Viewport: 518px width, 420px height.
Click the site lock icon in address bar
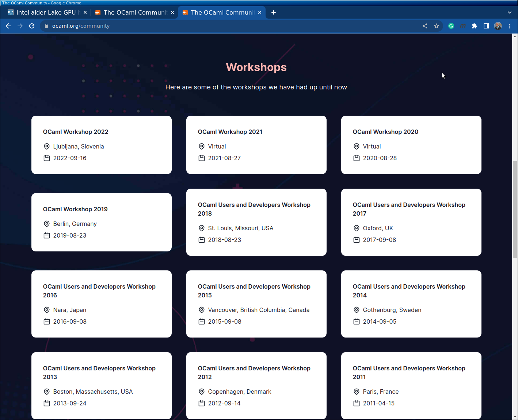[x=46, y=26]
